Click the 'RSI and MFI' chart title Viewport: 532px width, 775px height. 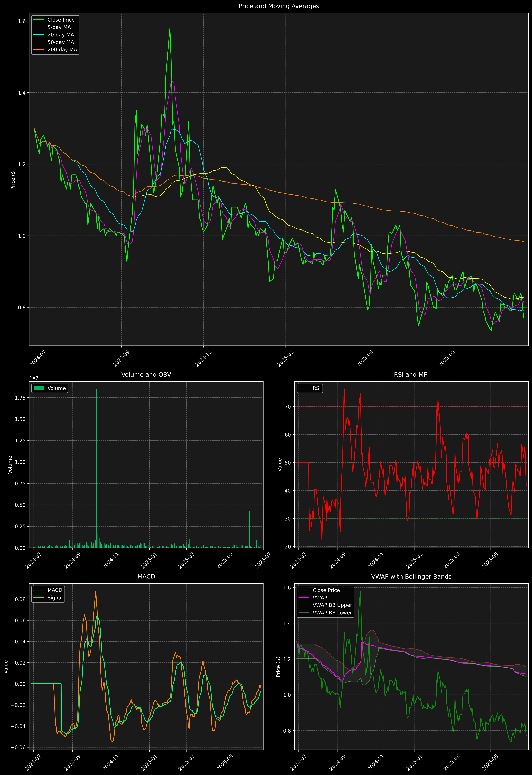click(x=411, y=374)
